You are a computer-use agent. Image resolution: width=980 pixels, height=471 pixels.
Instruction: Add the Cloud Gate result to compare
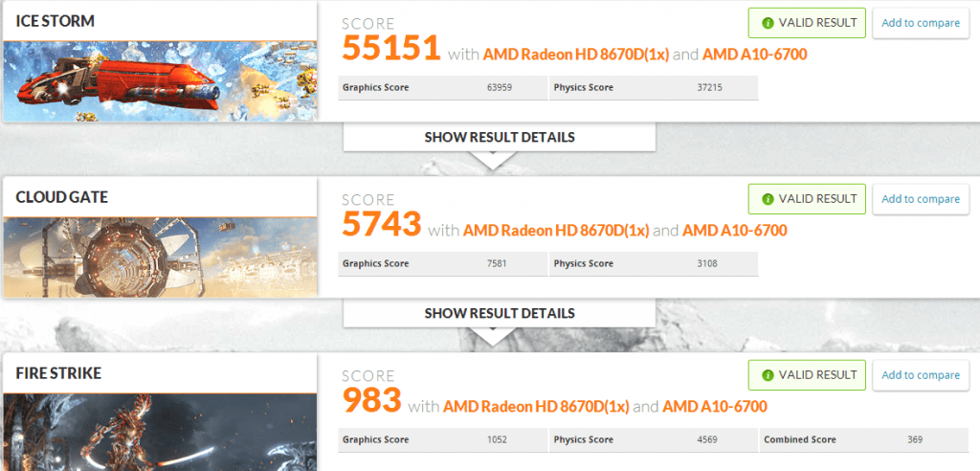[921, 199]
